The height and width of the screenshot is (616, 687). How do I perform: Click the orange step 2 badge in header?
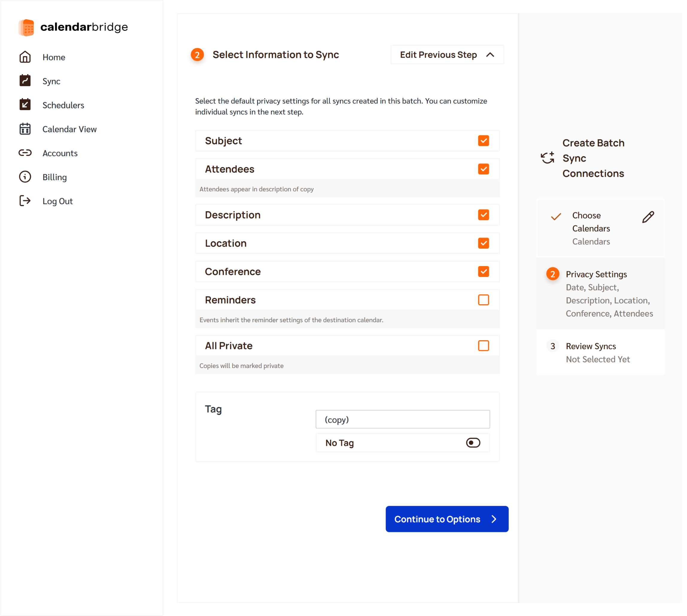pyautogui.click(x=197, y=55)
